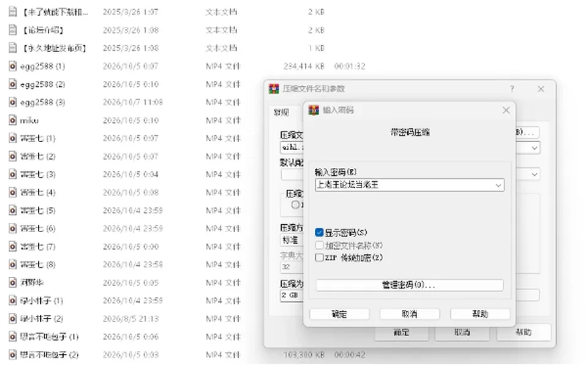Click the 2 GB split volume field

pyautogui.click(x=292, y=296)
